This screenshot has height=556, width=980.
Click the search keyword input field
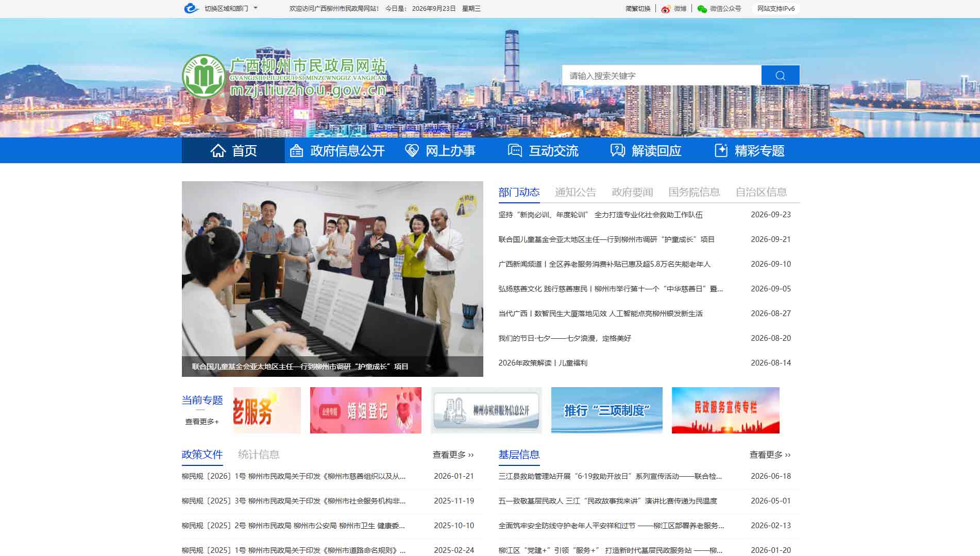click(x=662, y=75)
